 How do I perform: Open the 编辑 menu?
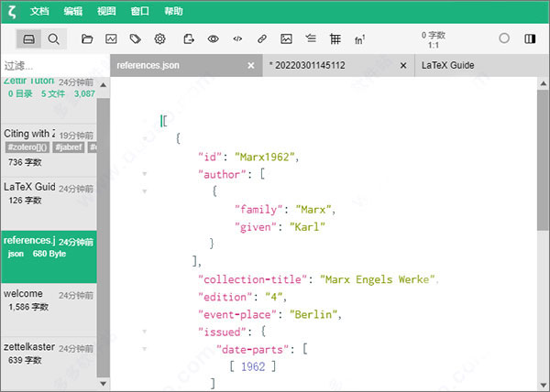click(x=73, y=11)
